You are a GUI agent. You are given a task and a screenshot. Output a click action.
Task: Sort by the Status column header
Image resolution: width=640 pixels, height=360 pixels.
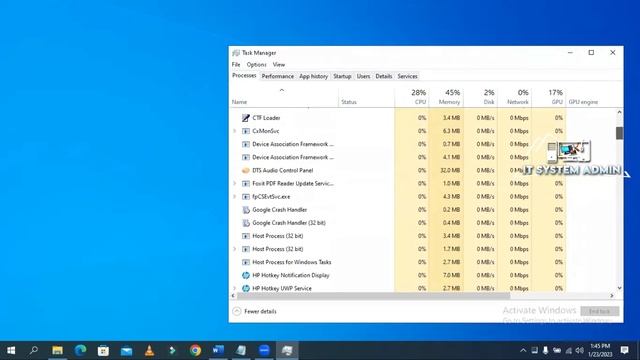pyautogui.click(x=367, y=97)
